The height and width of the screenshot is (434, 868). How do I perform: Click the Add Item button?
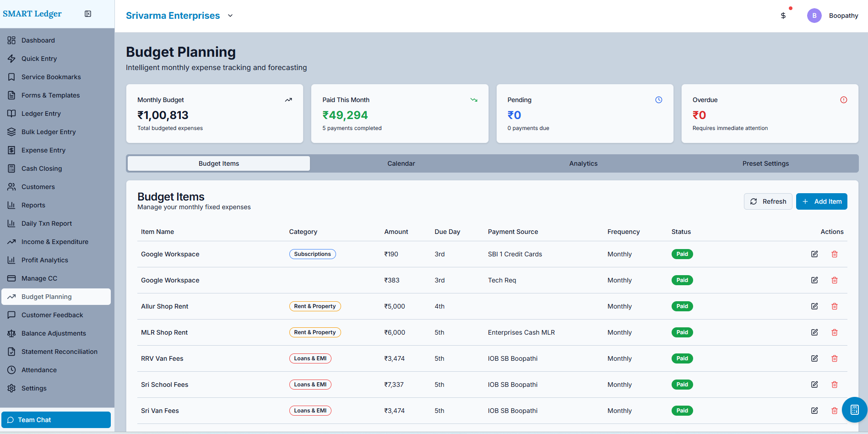click(822, 201)
